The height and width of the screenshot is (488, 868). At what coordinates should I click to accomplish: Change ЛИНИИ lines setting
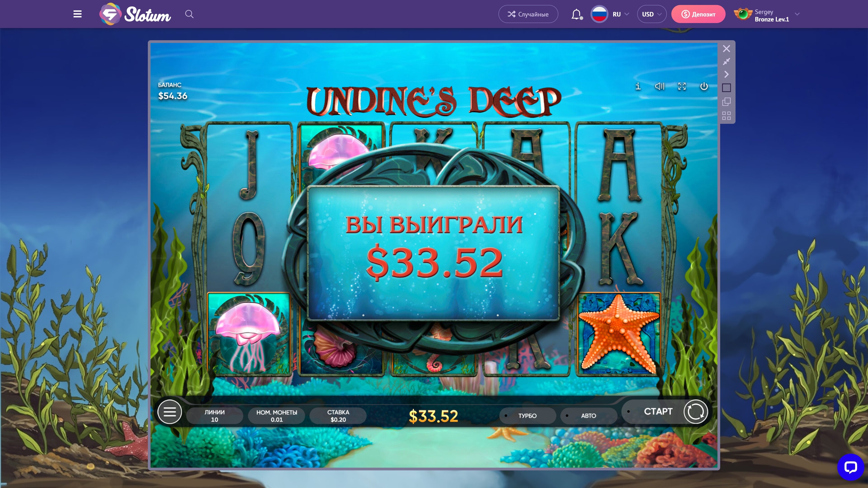pyautogui.click(x=215, y=416)
